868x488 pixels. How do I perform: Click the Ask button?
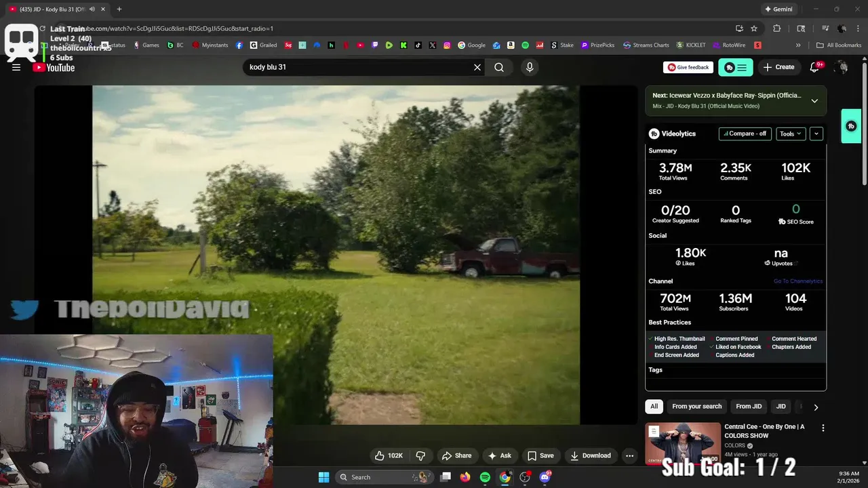click(500, 455)
